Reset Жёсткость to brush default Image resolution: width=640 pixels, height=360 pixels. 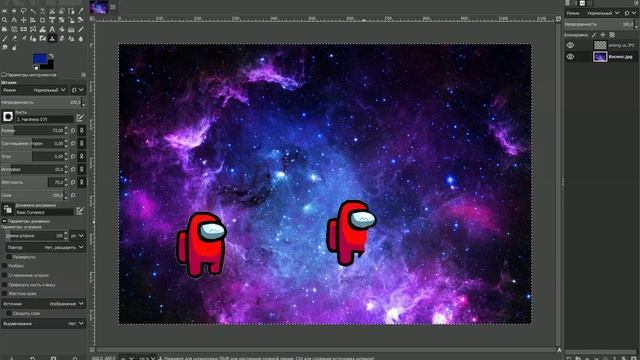click(x=73, y=182)
